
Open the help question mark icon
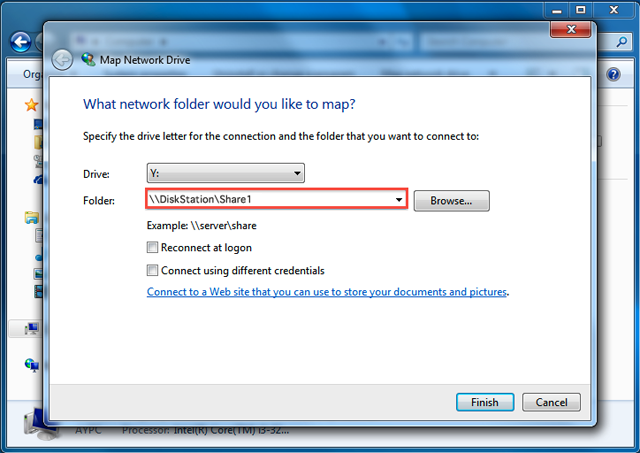613,74
